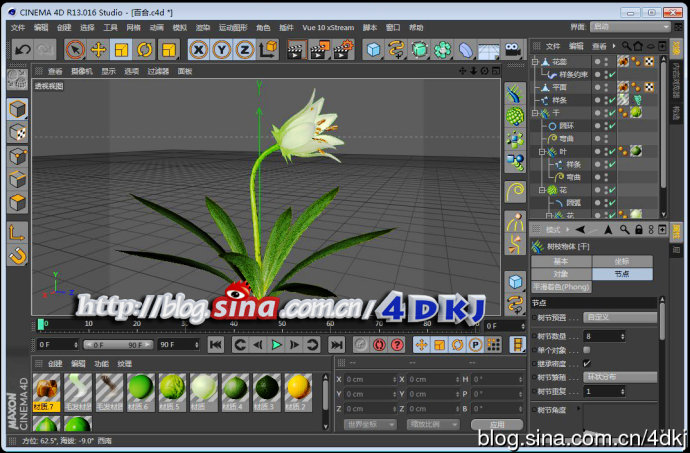Collapse the 干 object in tree
This screenshot has width=690, height=453.
coord(535,113)
